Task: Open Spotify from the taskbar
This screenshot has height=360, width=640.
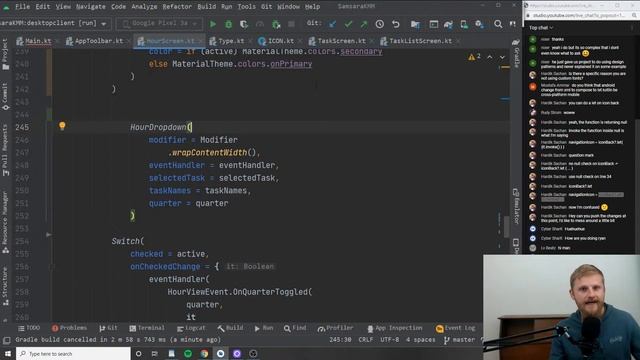Action: coord(188,353)
